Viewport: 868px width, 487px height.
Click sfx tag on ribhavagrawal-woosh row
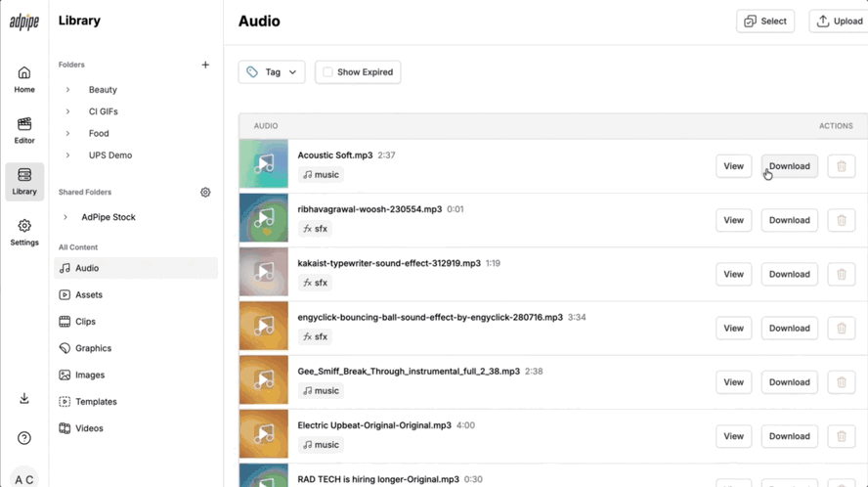[315, 228]
